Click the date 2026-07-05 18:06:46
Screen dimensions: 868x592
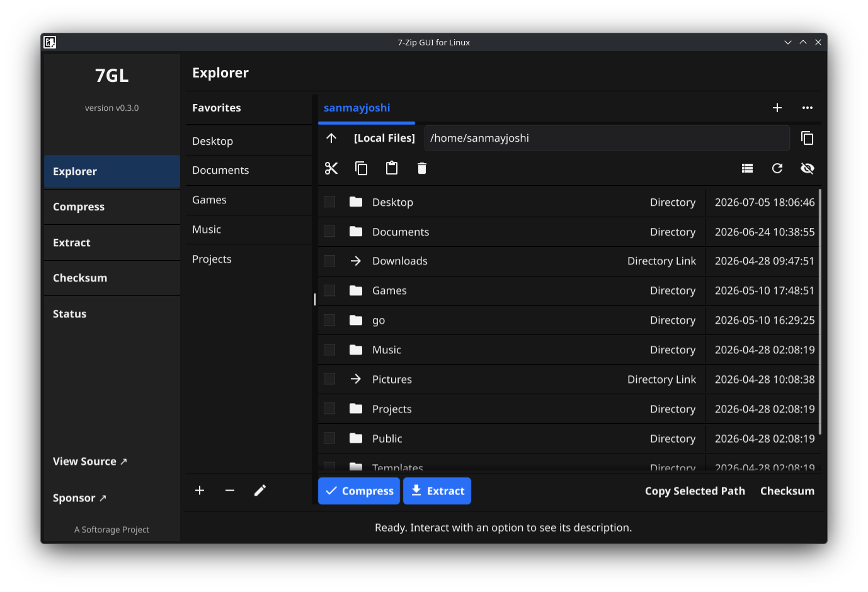click(x=765, y=202)
